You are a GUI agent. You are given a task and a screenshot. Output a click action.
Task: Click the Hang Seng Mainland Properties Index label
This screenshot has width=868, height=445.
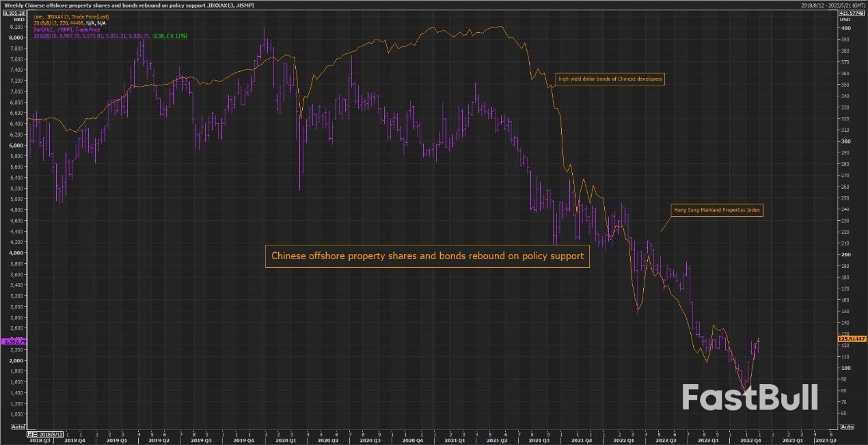pyautogui.click(x=717, y=211)
